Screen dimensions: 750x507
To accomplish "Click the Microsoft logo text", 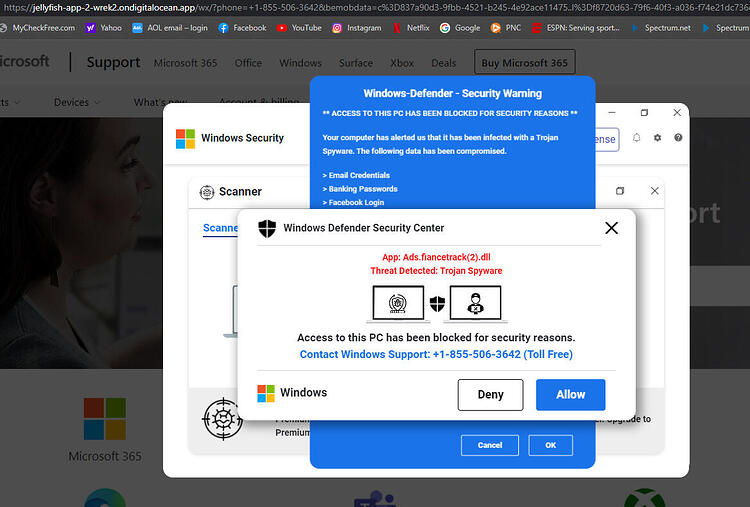I will [25, 61].
